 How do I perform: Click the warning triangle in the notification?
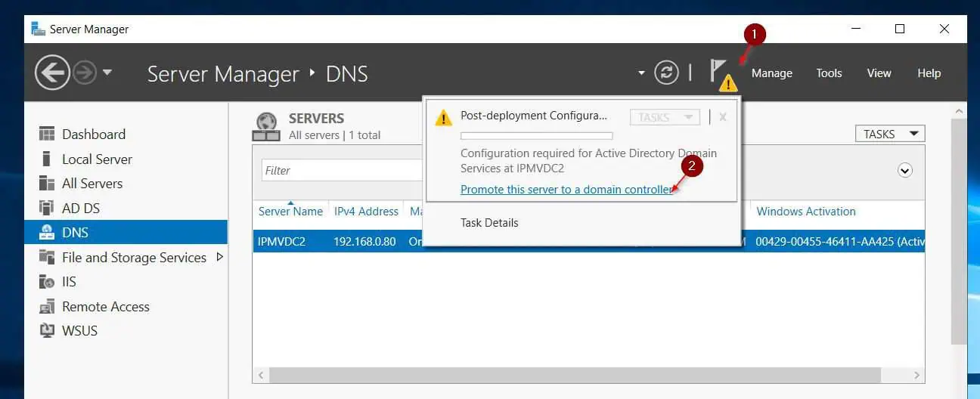point(443,117)
